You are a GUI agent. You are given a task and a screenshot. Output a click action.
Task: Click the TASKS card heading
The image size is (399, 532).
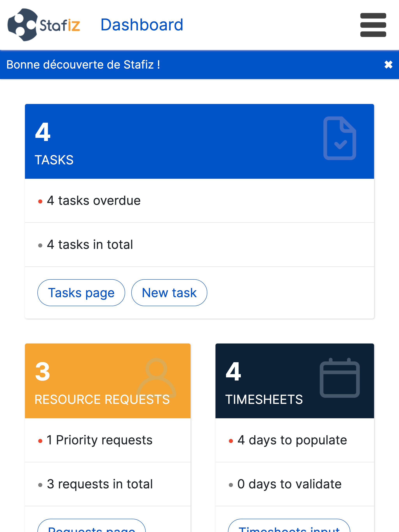point(54,160)
